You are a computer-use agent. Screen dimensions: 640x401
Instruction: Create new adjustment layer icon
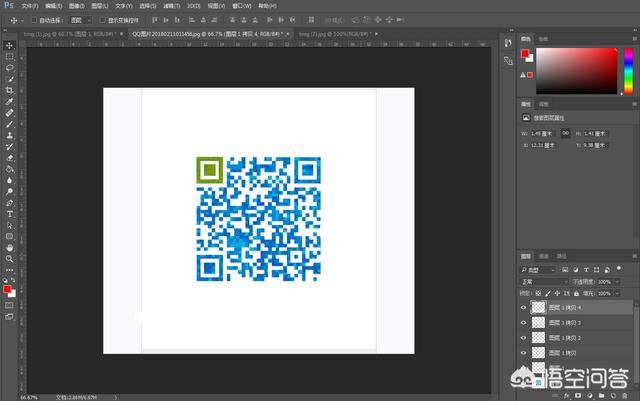(590, 396)
